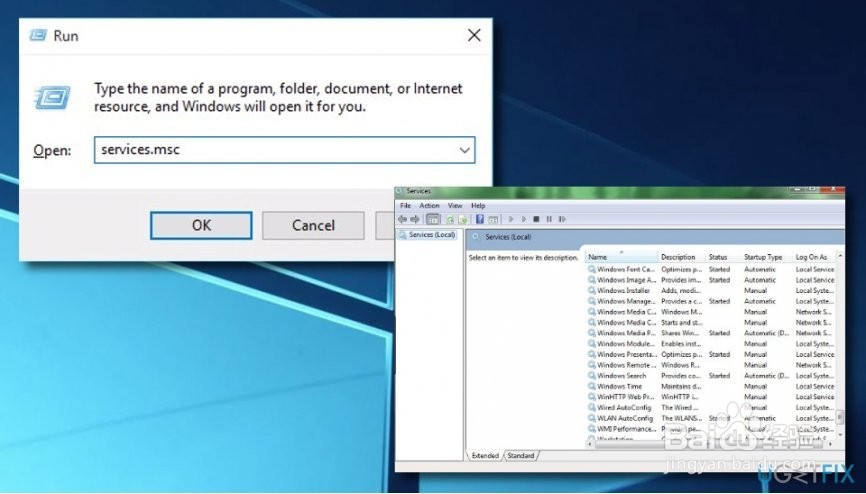Click the gear icon beside Windows Search

pyautogui.click(x=592, y=376)
